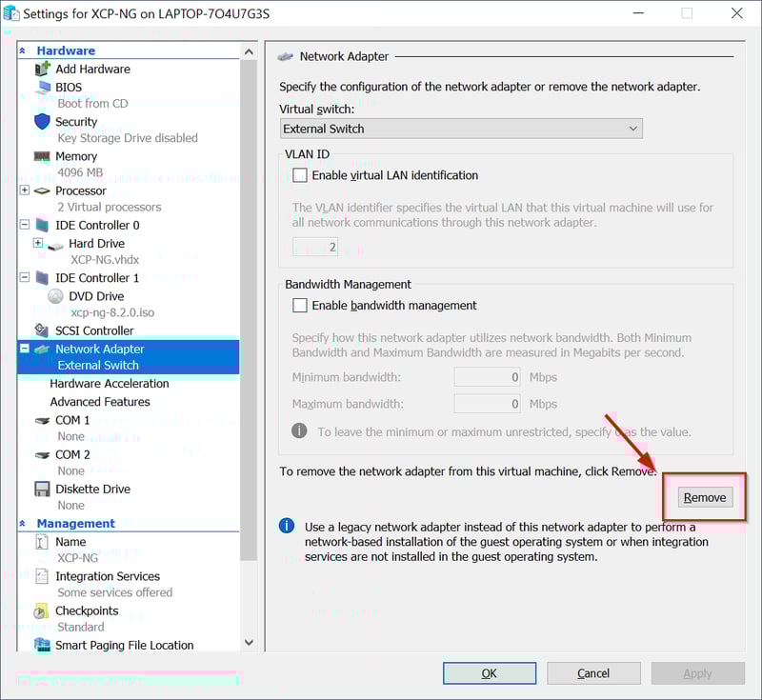
Task: Expand the Hard Drive tree node
Action: 38,243
